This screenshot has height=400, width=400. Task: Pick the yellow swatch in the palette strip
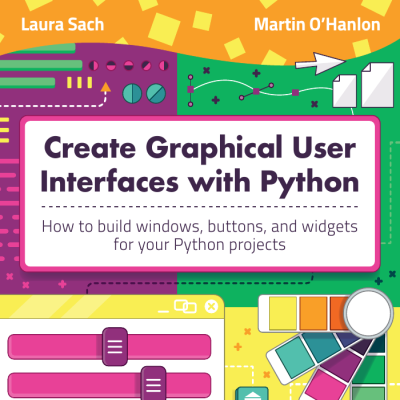[x=283, y=314]
